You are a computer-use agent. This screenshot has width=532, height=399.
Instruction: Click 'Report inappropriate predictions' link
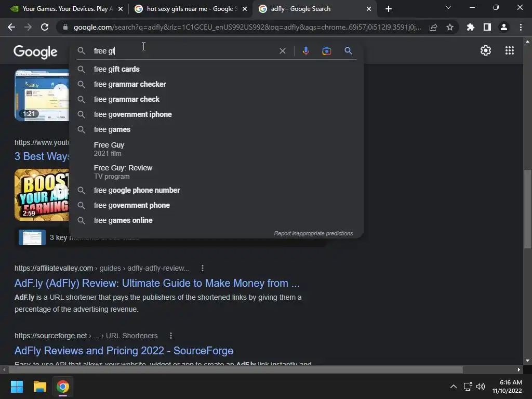(313, 233)
